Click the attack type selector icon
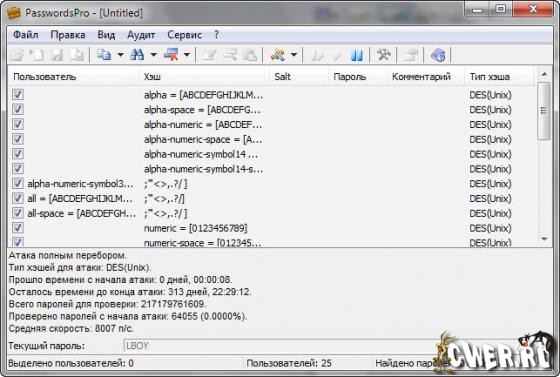The image size is (560, 377). (278, 55)
